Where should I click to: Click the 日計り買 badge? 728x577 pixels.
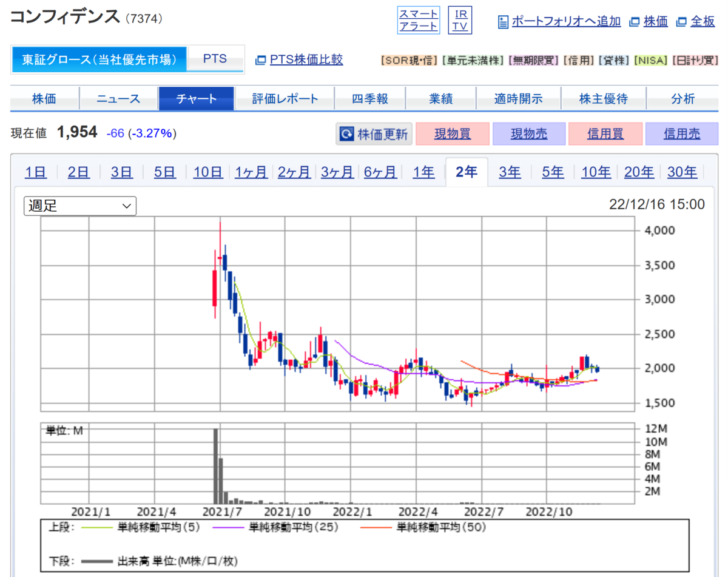click(695, 61)
